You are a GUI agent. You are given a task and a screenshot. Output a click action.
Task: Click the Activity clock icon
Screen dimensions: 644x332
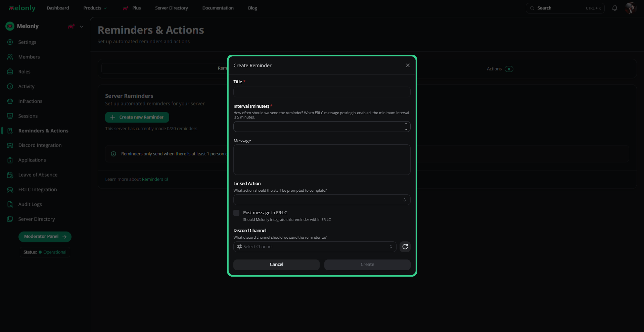pos(10,86)
